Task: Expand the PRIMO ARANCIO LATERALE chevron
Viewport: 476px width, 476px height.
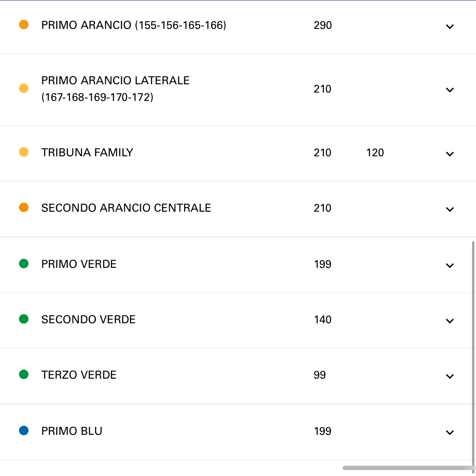Action: (449, 90)
